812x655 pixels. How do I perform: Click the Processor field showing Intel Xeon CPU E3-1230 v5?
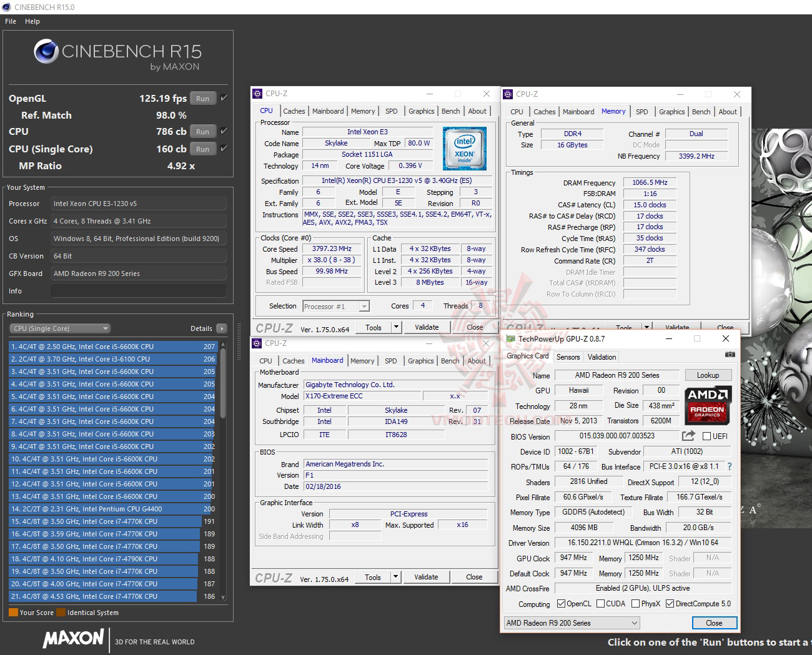pos(139,204)
